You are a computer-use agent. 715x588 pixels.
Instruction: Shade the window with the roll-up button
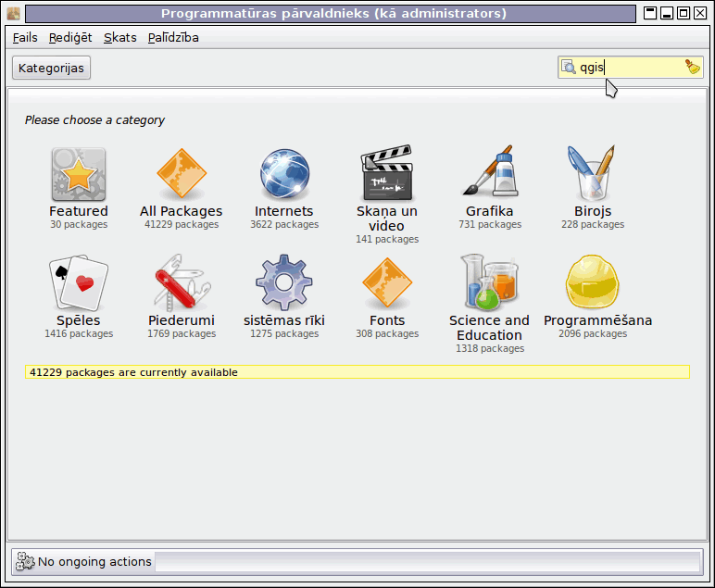tap(650, 13)
